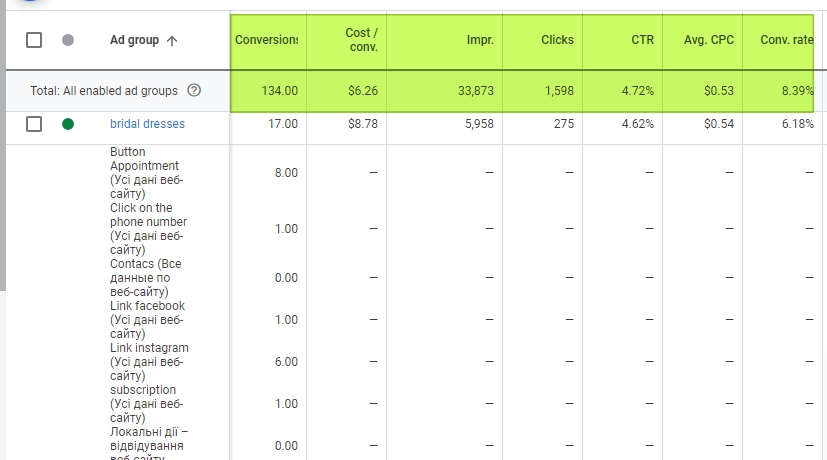The width and height of the screenshot is (827, 460).
Task: Click the Avg. CPC column header
Action: [710, 41]
